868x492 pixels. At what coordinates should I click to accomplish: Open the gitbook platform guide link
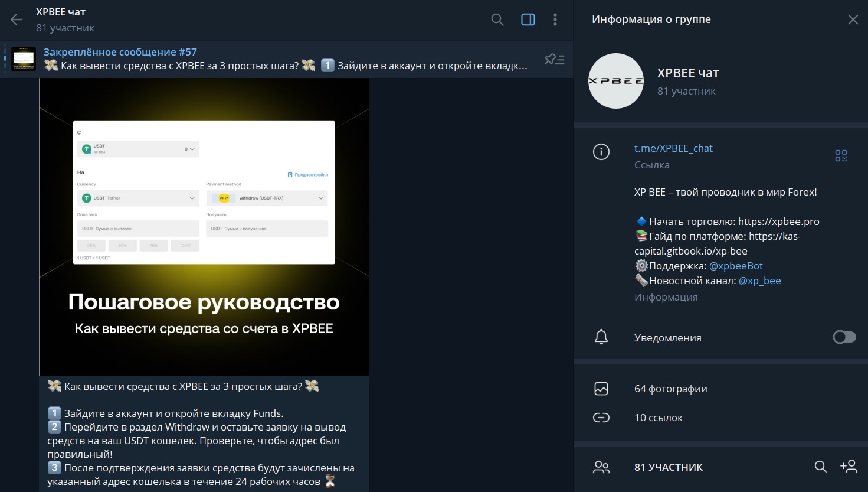click(718, 243)
